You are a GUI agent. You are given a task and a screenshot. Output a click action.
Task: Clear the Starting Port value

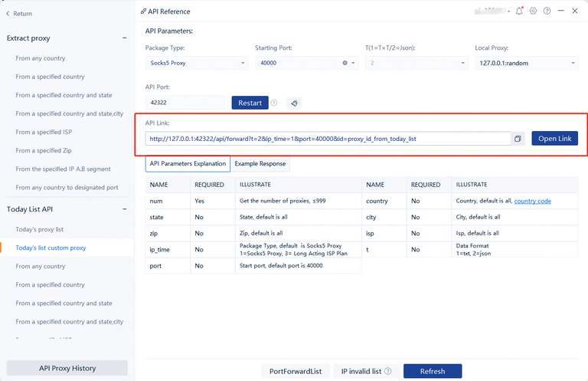[x=345, y=63]
